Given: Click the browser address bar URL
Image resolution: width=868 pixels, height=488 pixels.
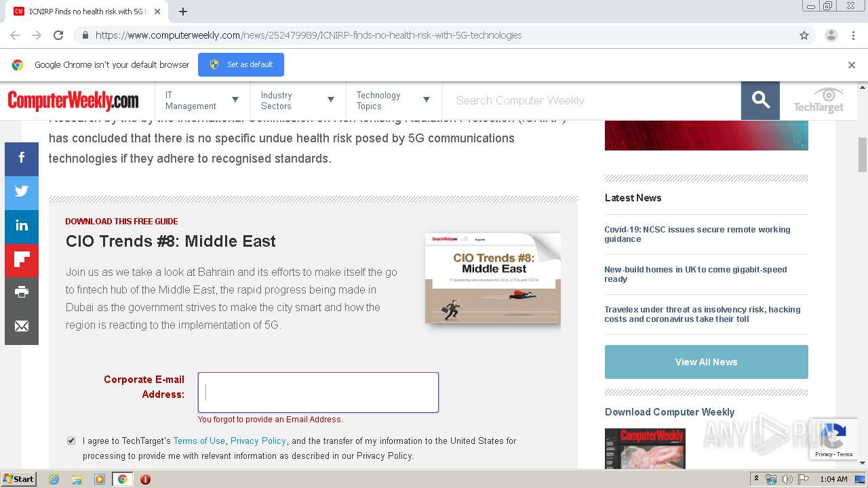Looking at the screenshot, I should point(309,35).
